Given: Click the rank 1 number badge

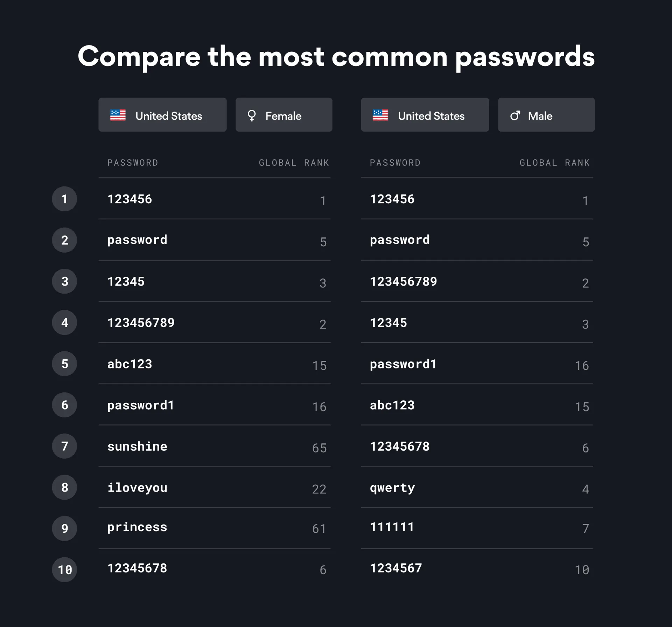Looking at the screenshot, I should coord(64,199).
